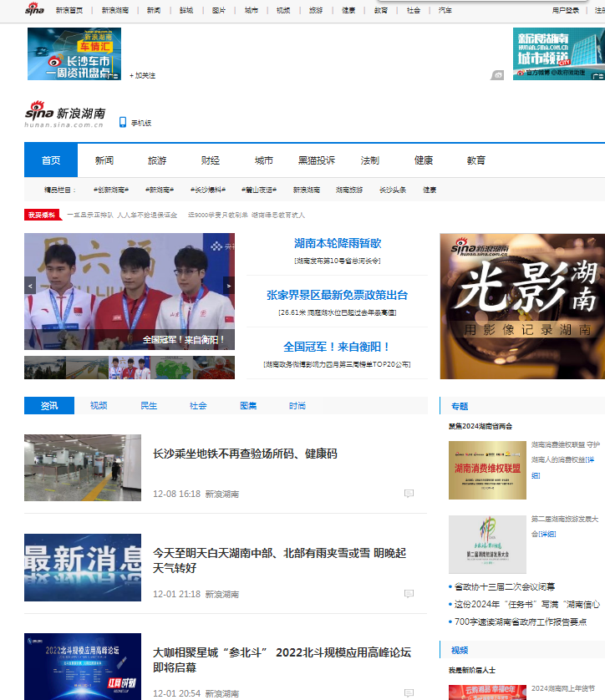Open 图片 link in top bar
This screenshot has width=605, height=700.
point(219,10)
